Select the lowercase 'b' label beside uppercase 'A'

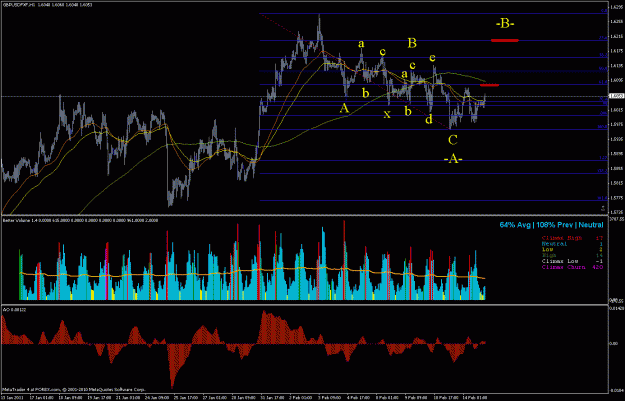click(366, 93)
